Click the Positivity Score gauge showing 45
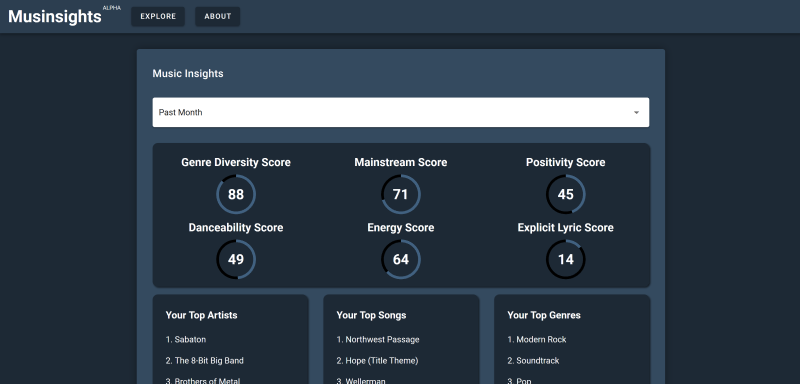This screenshot has width=800, height=384. tap(566, 194)
